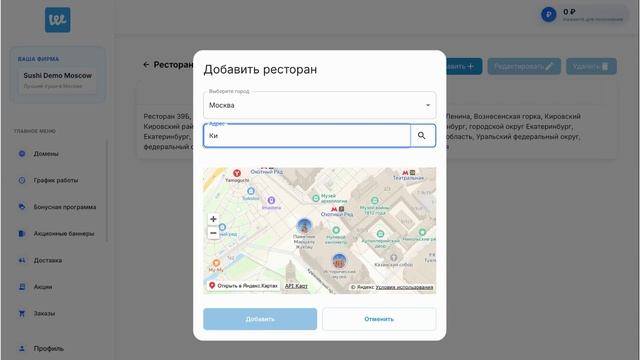Click the Памятник Маршалу Жукову photo marker
Image resolution: width=640 pixels, height=360 pixels.
(304, 226)
